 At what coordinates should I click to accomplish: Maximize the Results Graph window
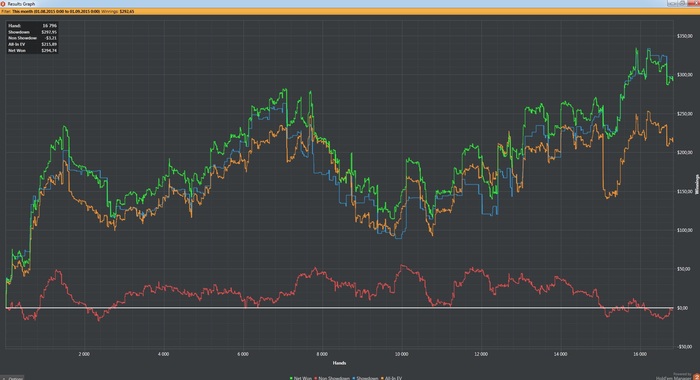682,3
